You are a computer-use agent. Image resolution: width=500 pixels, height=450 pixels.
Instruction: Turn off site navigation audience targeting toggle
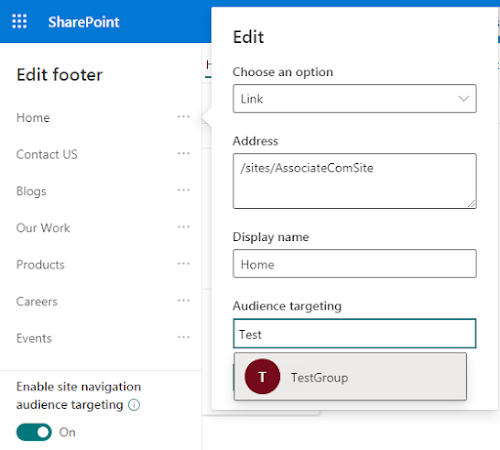(34, 432)
